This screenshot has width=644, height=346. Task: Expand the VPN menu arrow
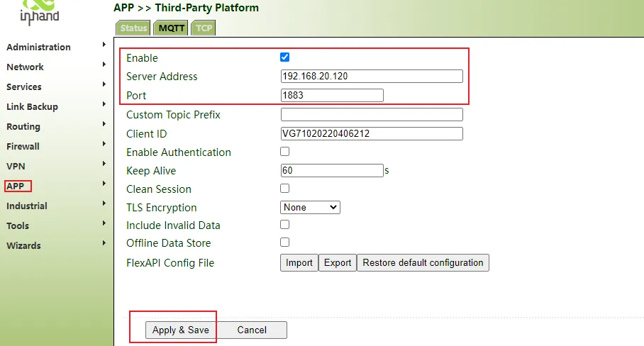[x=104, y=163]
